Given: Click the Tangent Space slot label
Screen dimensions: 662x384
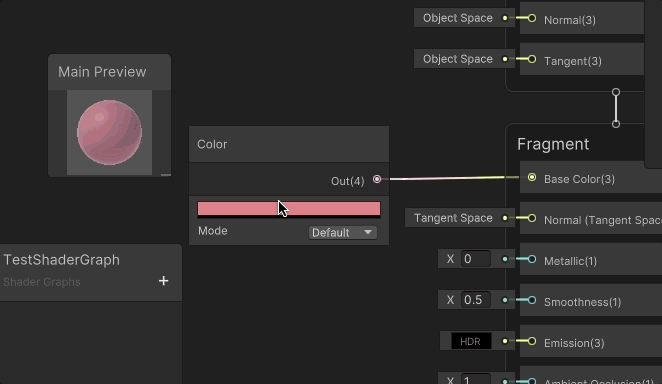Looking at the screenshot, I should click(x=453, y=218).
